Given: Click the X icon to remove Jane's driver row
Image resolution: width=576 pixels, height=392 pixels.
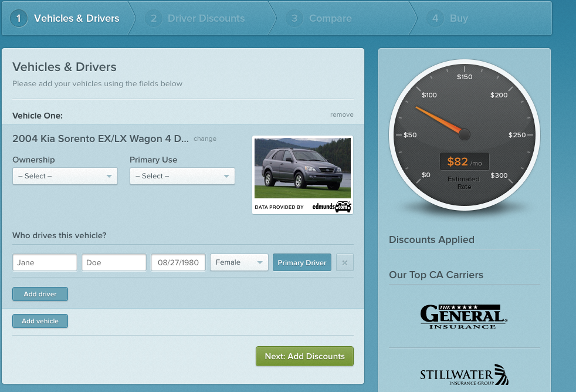Looking at the screenshot, I should [344, 262].
